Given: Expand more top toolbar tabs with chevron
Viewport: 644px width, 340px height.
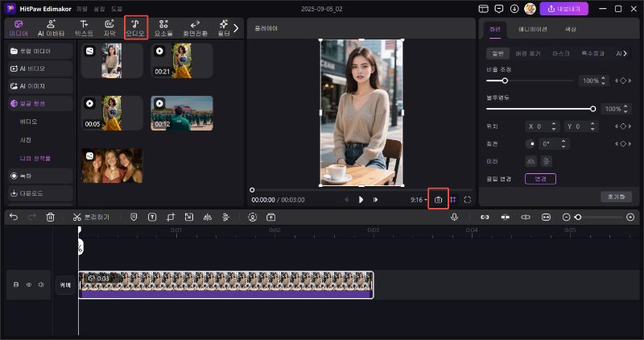Looking at the screenshot, I should (236, 28).
